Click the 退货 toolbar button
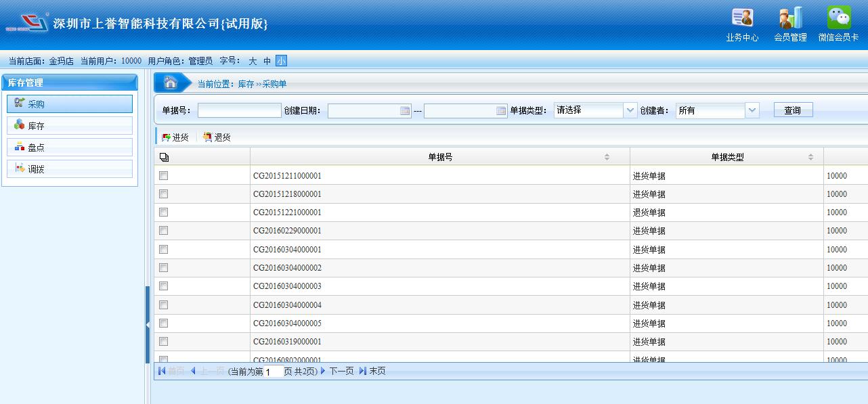This screenshot has height=404, width=868. pyautogui.click(x=217, y=137)
